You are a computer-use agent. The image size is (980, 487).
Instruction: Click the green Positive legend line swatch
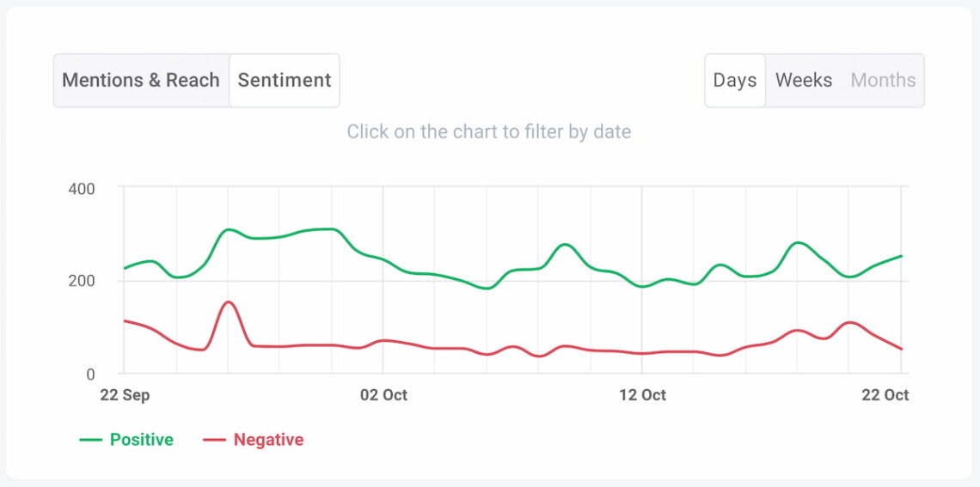point(91,440)
